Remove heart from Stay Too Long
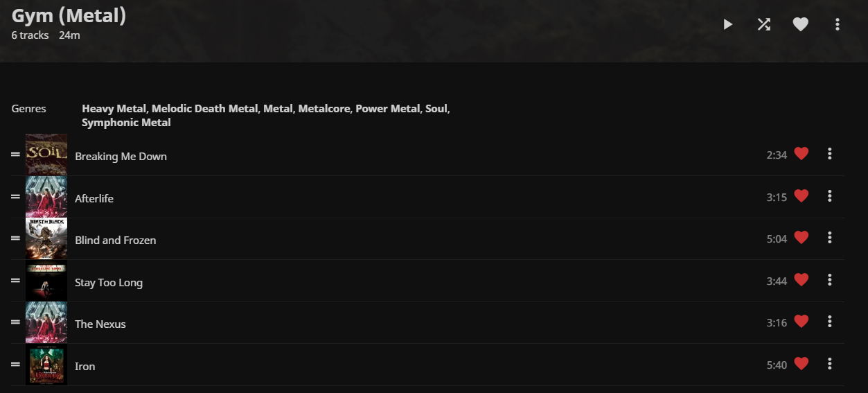868x393 pixels. (801, 280)
